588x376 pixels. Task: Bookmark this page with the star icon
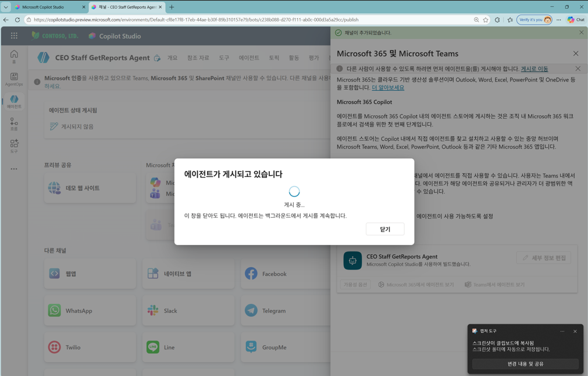(x=486, y=20)
